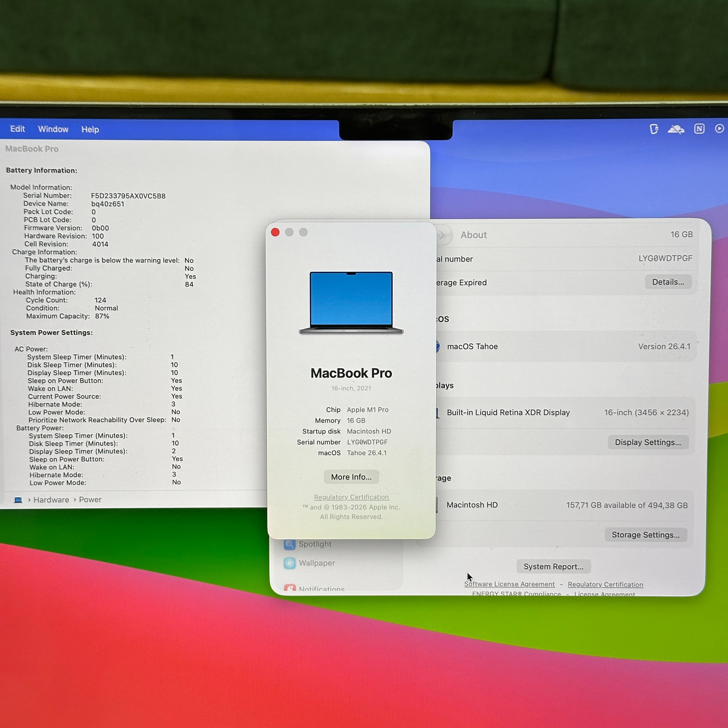The height and width of the screenshot is (728, 728).
Task: Click the Firmware Version value 0b00
Action: click(100, 228)
